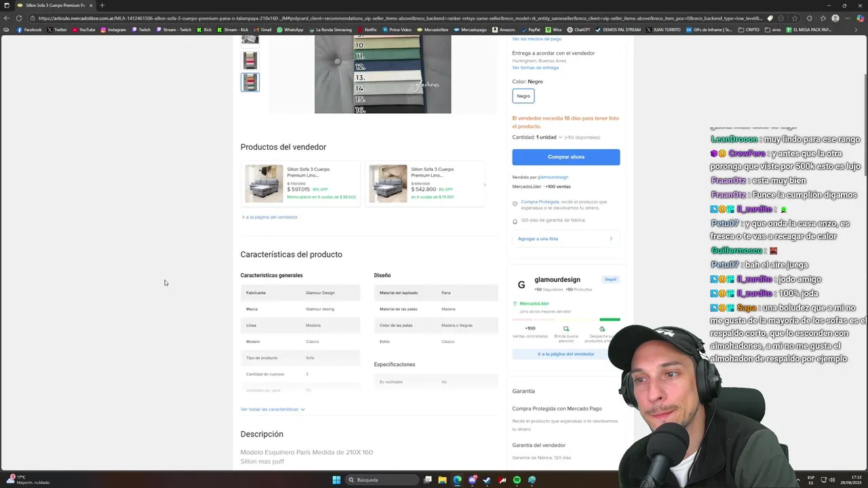The height and width of the screenshot is (488, 868).
Task: Open second Sillon Sofa product card at $542.800
Action: (424, 183)
